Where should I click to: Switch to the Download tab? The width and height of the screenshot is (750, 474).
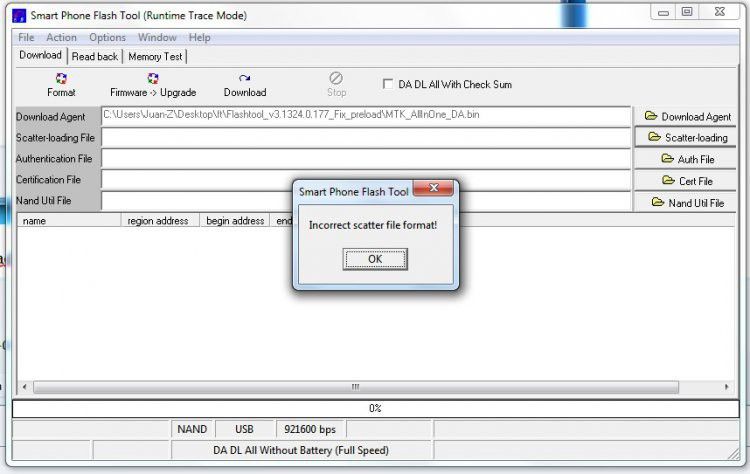point(40,55)
